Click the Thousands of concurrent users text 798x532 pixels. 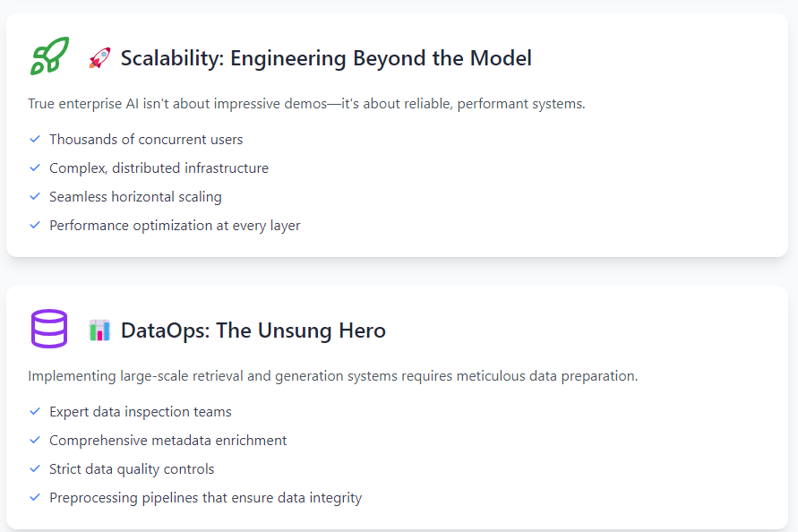point(146,140)
